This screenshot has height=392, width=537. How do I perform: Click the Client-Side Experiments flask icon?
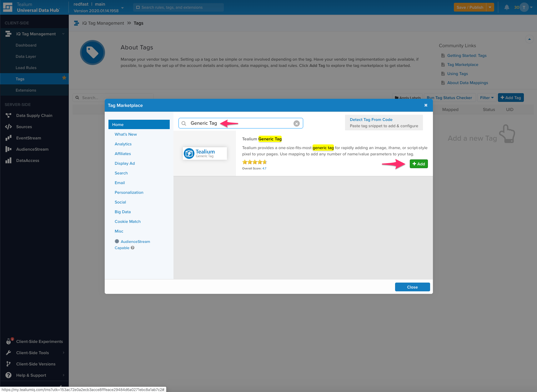pyautogui.click(x=9, y=341)
